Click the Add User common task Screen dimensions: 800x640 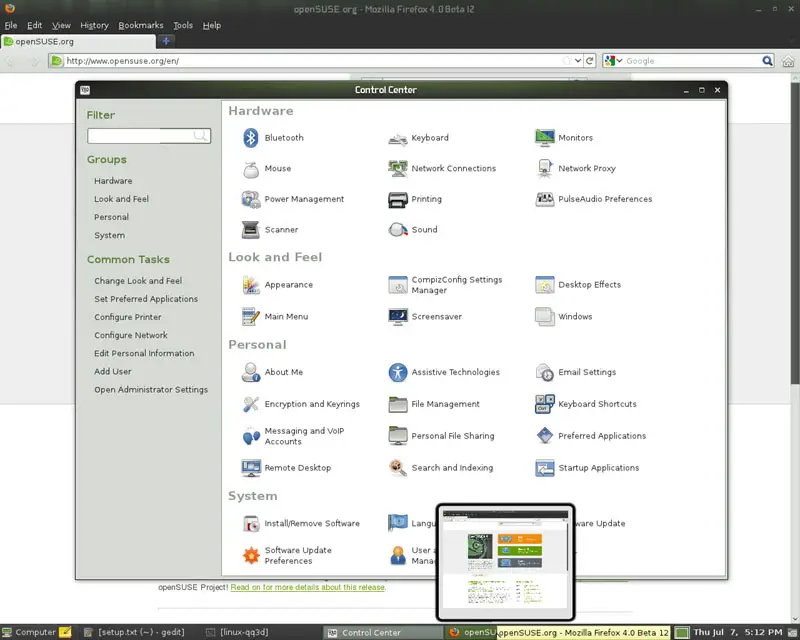tap(112, 372)
